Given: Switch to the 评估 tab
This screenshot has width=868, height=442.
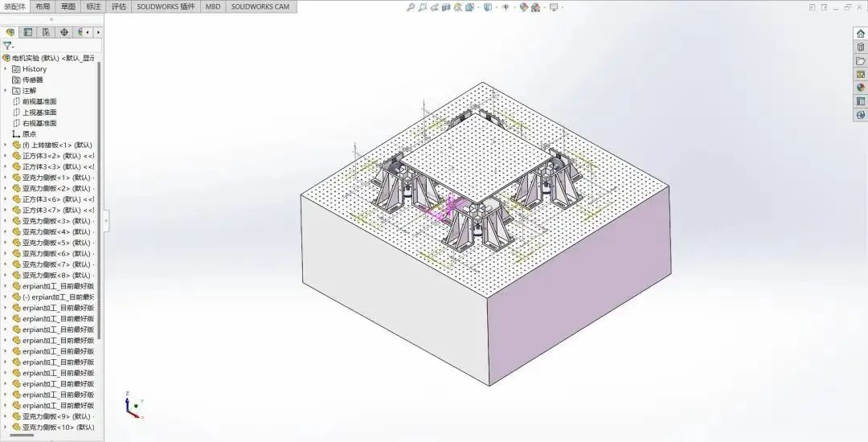Looking at the screenshot, I should click(x=118, y=6).
